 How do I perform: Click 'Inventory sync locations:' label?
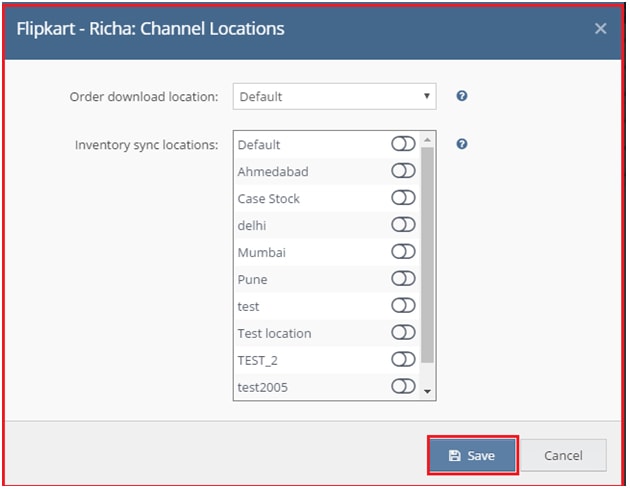[x=147, y=145]
